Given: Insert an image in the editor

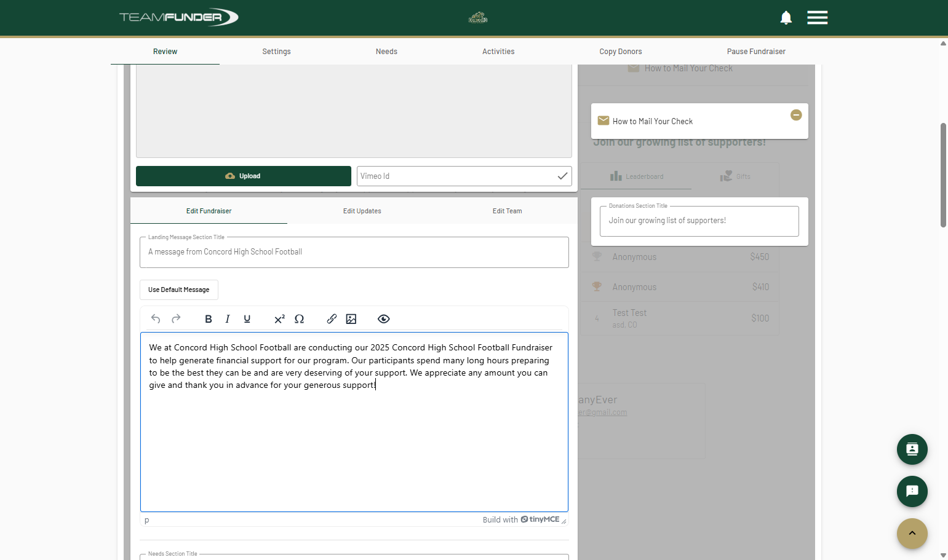Looking at the screenshot, I should tap(351, 318).
